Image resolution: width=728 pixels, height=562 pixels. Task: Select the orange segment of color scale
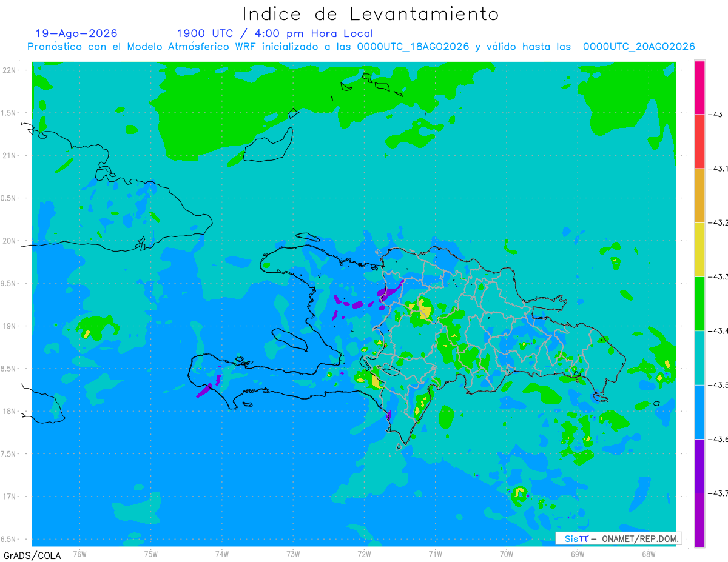click(x=699, y=195)
